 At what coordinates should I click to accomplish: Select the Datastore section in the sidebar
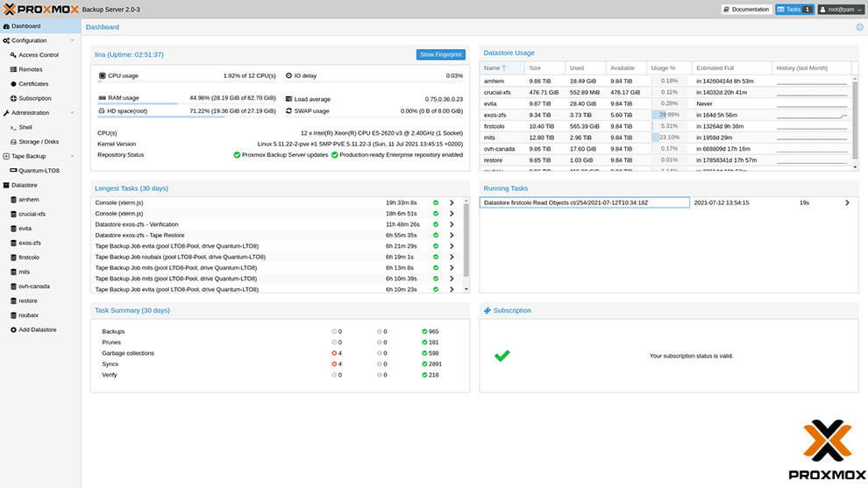pyautogui.click(x=25, y=185)
